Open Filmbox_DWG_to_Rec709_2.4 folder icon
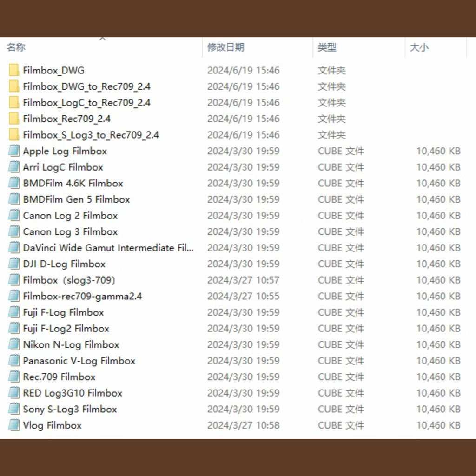 click(x=13, y=86)
